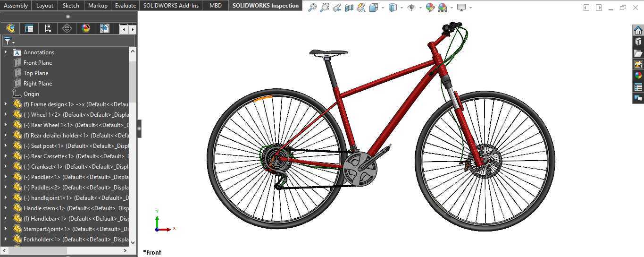Click the tree vertical scrollbar down arrow
Image resolution: width=644 pixels, height=257 pixels.
pos(133,242)
